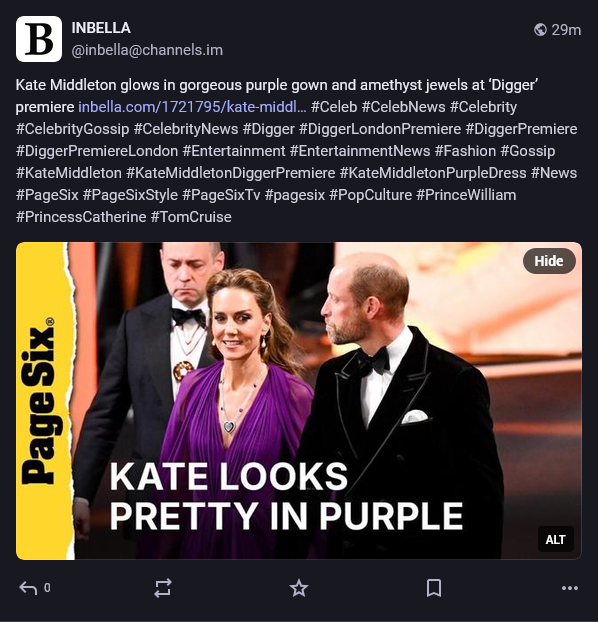598x622 pixels.
Task: Open the #TomCruise hashtag
Action: point(191,217)
